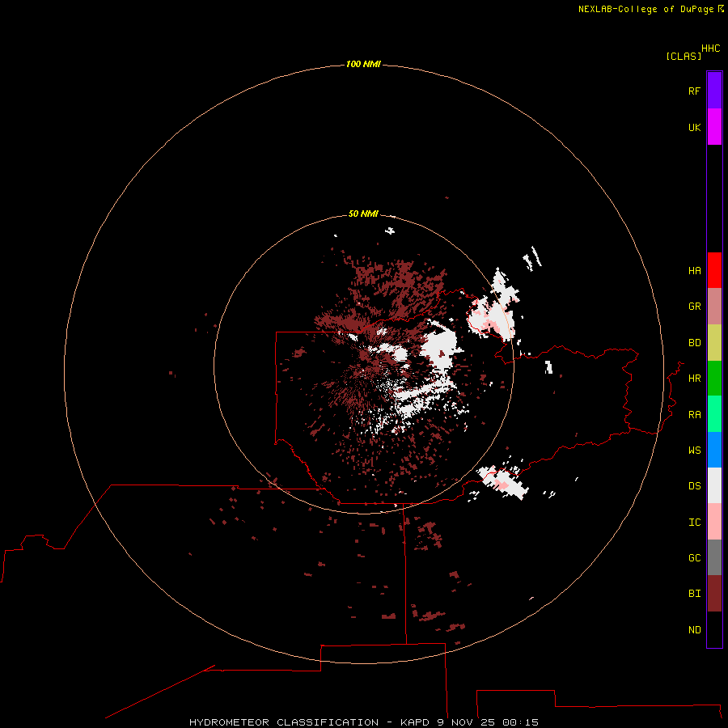The height and width of the screenshot is (728, 728).
Task: Click the RF purple legend swatch
Action: [714, 91]
